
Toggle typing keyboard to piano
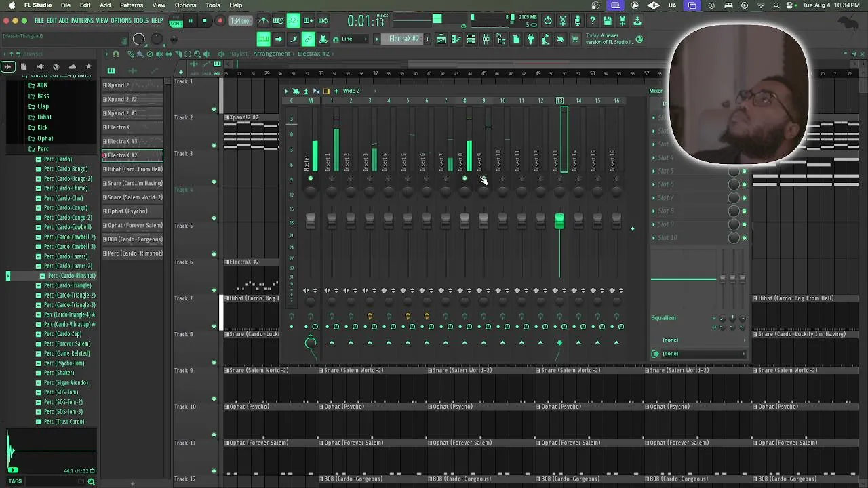263,39
